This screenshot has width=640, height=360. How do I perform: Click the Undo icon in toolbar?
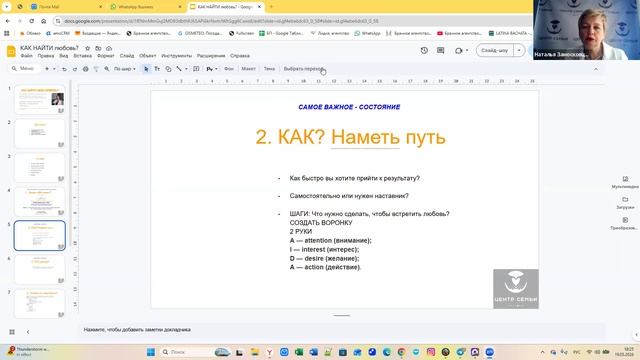64,69
